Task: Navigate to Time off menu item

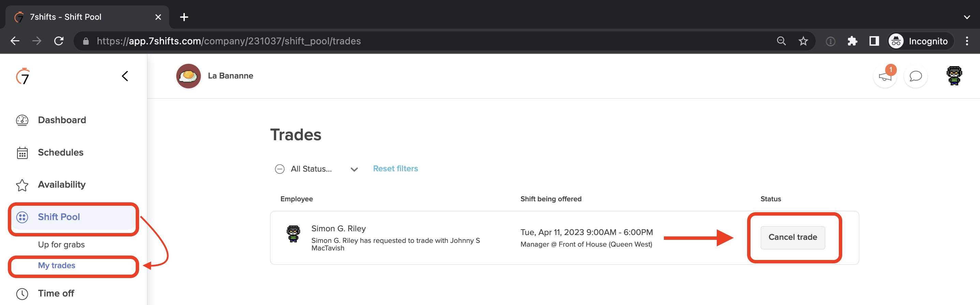Action: [x=56, y=294]
